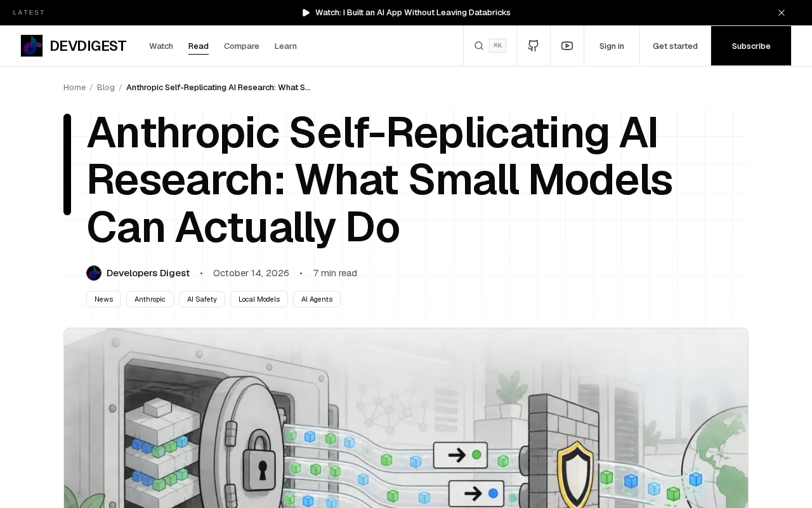Viewport: 812px width, 508px height.
Task: Click the LATEST label in banner
Action: click(x=29, y=13)
